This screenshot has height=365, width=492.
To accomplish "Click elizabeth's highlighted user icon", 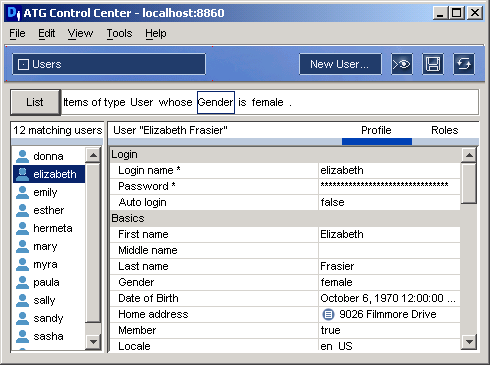I will (x=22, y=174).
